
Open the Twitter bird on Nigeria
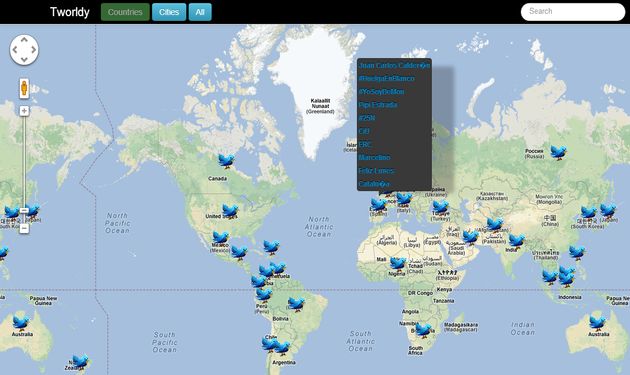(398, 264)
